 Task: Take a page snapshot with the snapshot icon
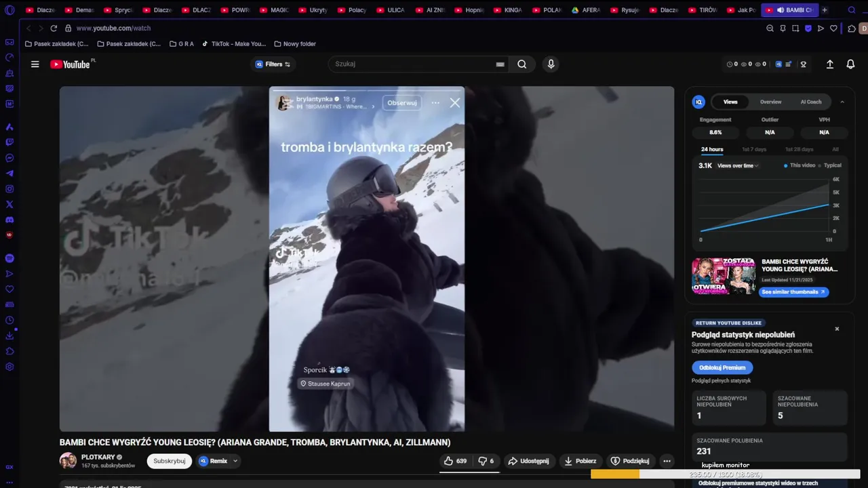[795, 28]
